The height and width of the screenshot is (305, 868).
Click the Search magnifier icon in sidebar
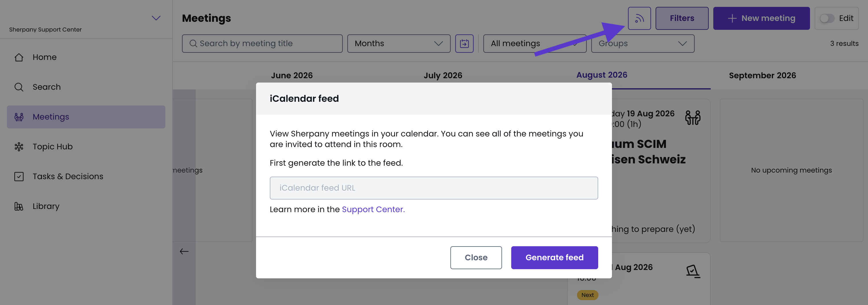(19, 87)
